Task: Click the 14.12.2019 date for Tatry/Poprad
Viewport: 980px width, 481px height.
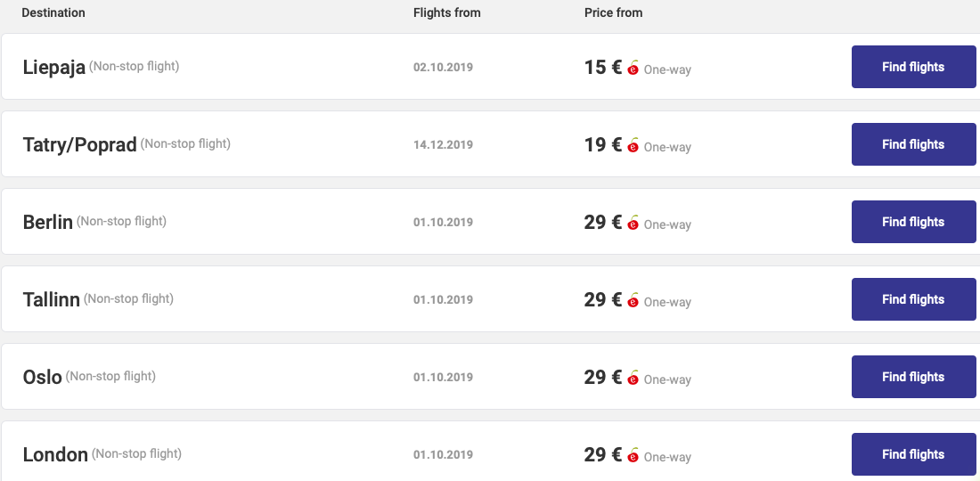Action: 443,145
